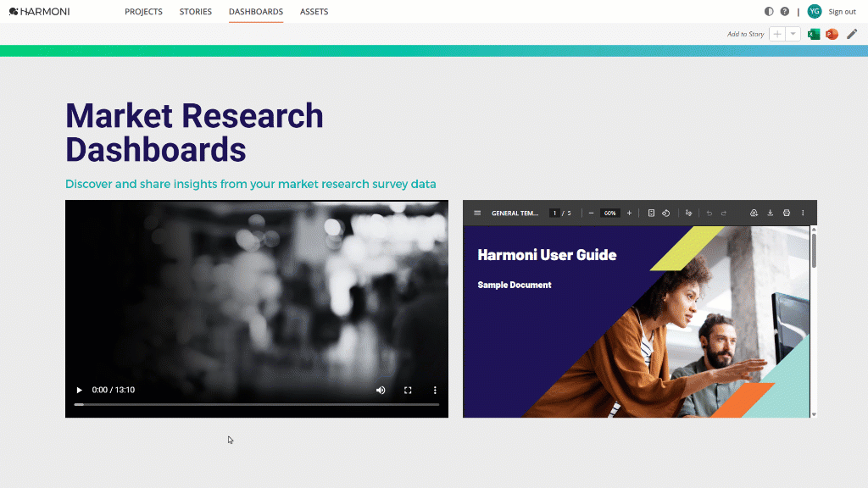Click the YG user avatar
The width and height of the screenshot is (868, 488).
tap(815, 11)
